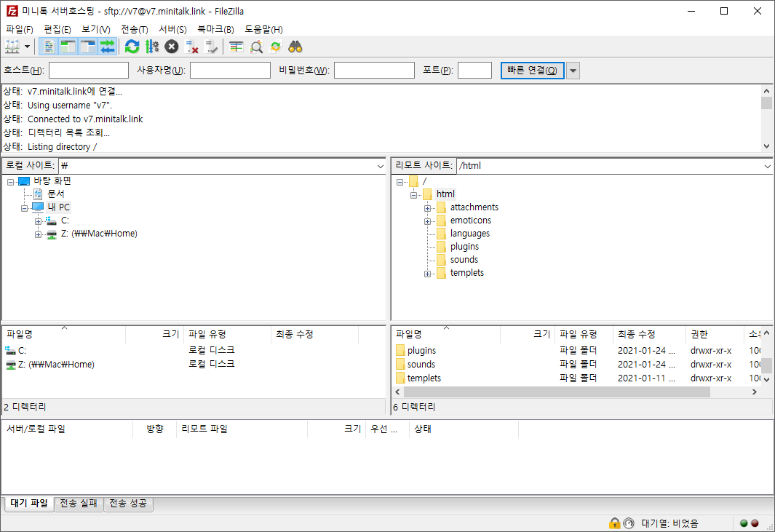Open the 로컬 사이트 path dropdown
This screenshot has width=775, height=532.
pos(380,166)
